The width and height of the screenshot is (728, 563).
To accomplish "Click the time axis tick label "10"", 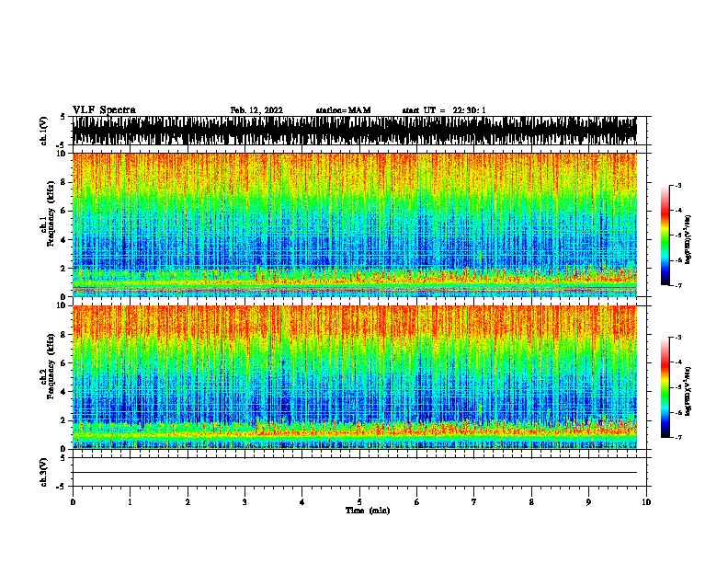I will point(646,502).
